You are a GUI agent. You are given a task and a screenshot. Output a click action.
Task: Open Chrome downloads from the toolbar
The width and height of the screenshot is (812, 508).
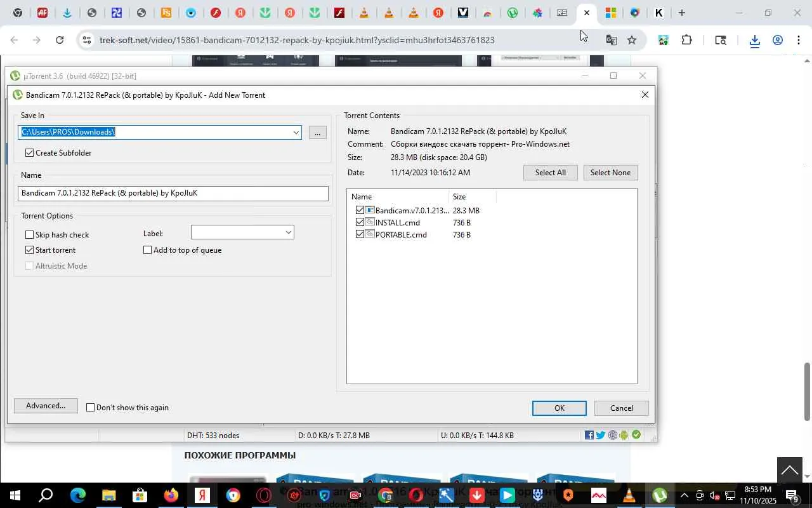coord(754,41)
